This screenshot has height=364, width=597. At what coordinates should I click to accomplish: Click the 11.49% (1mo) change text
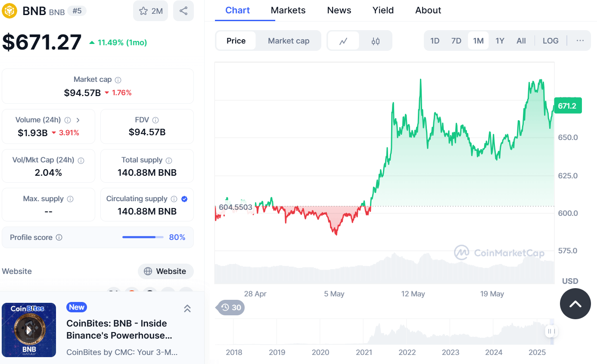[122, 43]
